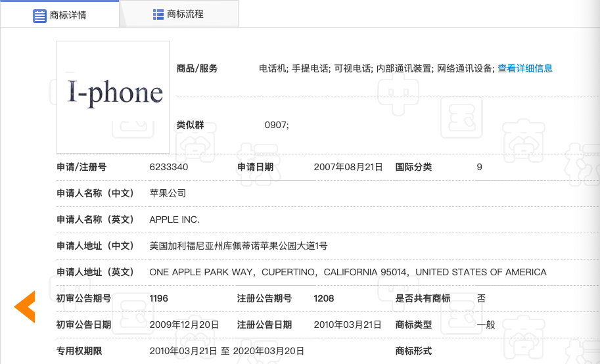Viewport: 600px width, 364px height.
Task: Select the exclusive rights period 2010年03月21日 至 2020年03月20日
Action: coord(227,351)
